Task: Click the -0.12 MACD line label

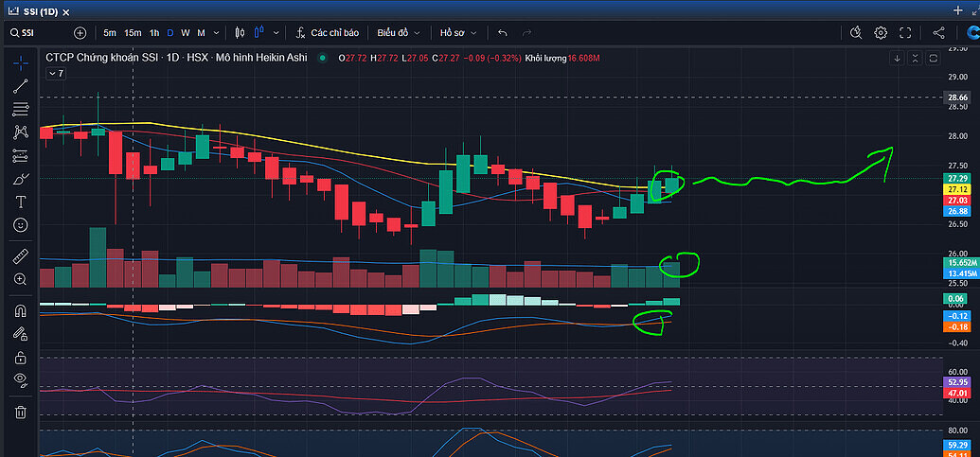Action: 958,316
